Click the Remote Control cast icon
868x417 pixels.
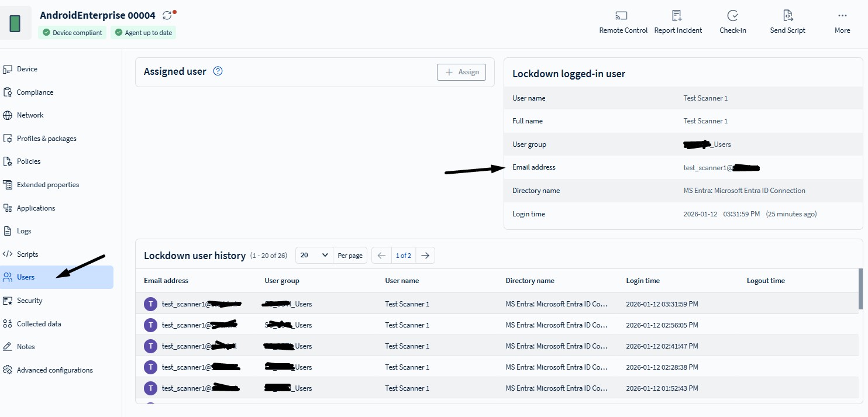[x=621, y=16]
